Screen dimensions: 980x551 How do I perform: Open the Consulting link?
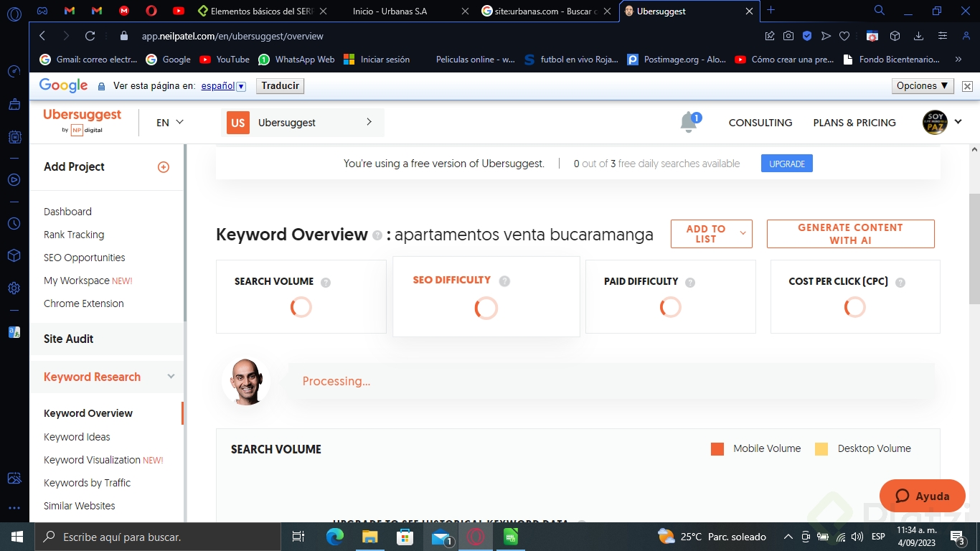[x=760, y=123]
